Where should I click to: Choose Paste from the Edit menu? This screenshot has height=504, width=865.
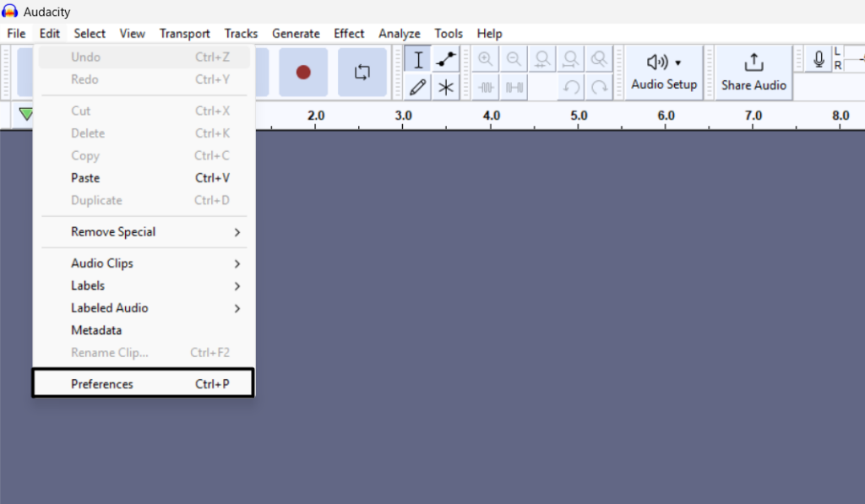click(x=144, y=178)
